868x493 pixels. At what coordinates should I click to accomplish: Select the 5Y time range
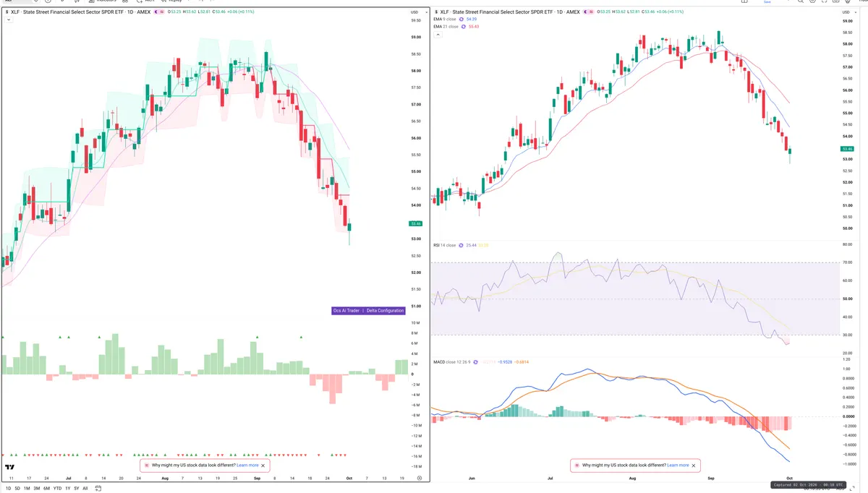(x=77, y=489)
